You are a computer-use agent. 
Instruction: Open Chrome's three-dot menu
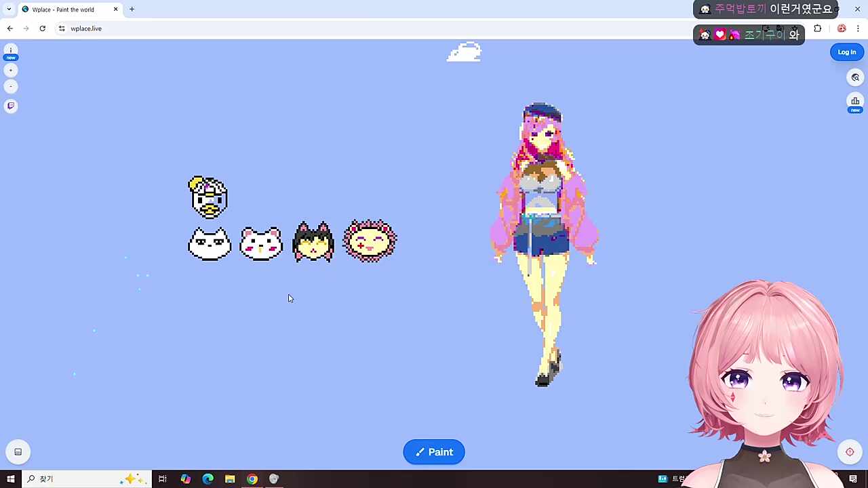click(858, 28)
